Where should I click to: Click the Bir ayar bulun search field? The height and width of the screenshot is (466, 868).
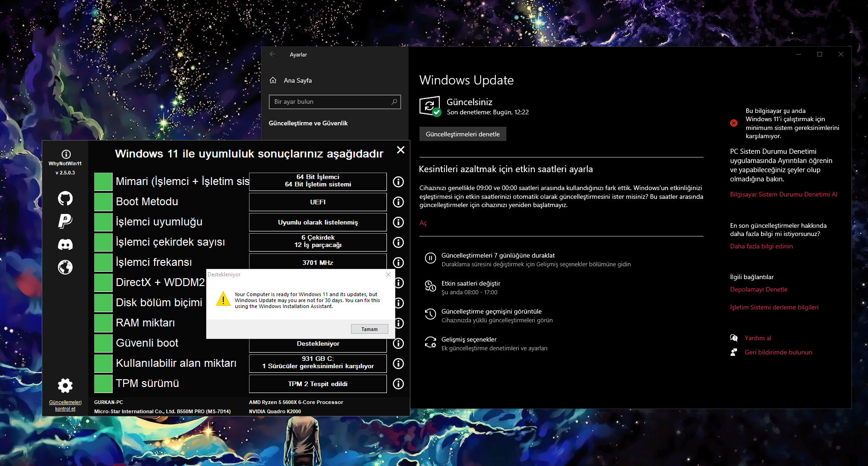click(335, 102)
